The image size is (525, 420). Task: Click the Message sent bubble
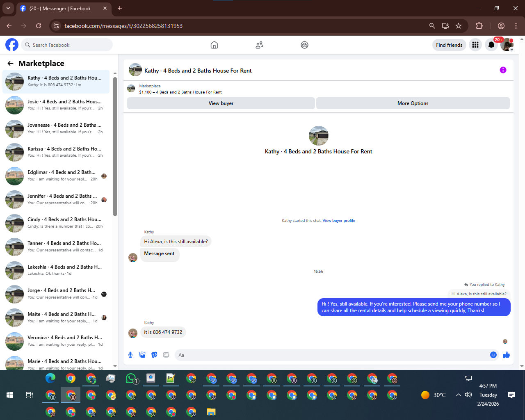pos(159,254)
